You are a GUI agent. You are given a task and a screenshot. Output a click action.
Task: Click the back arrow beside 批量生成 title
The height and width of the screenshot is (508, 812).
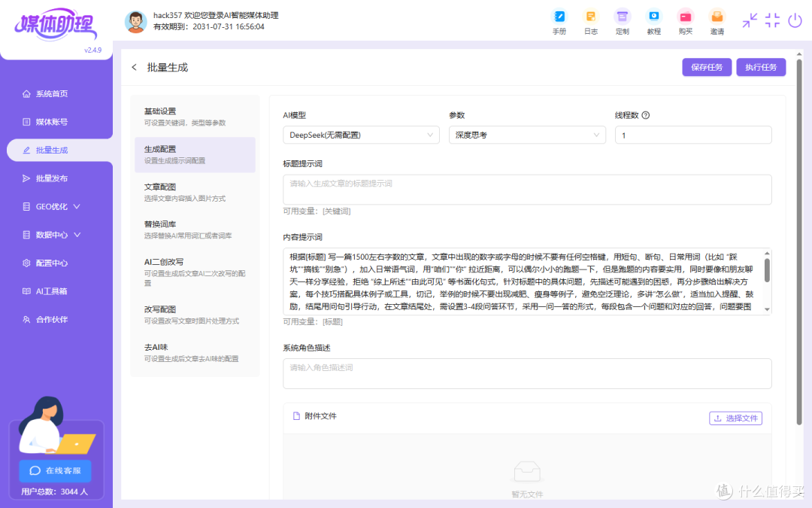(x=134, y=68)
